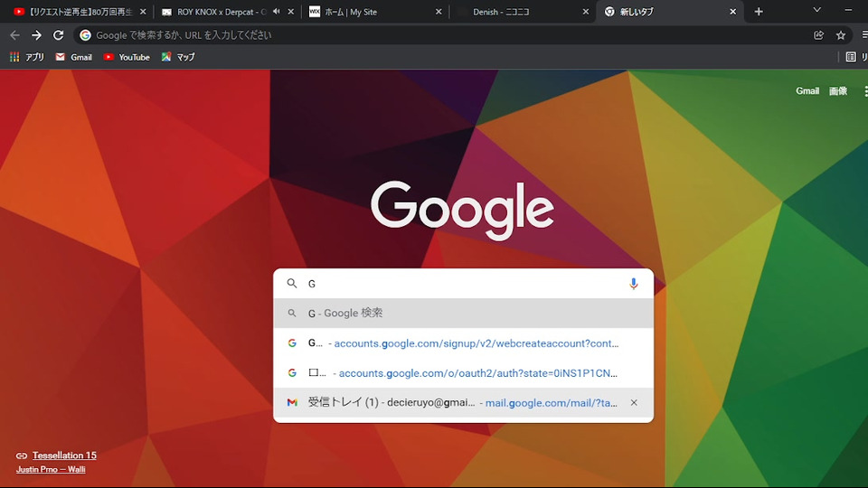
Task: Mute the ROY KNOX tab audio icon
Action: tap(277, 12)
